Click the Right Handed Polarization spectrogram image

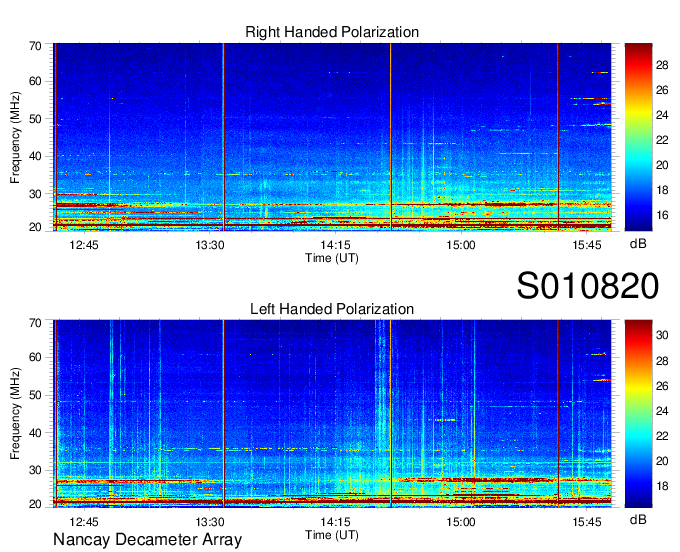(x=332, y=137)
